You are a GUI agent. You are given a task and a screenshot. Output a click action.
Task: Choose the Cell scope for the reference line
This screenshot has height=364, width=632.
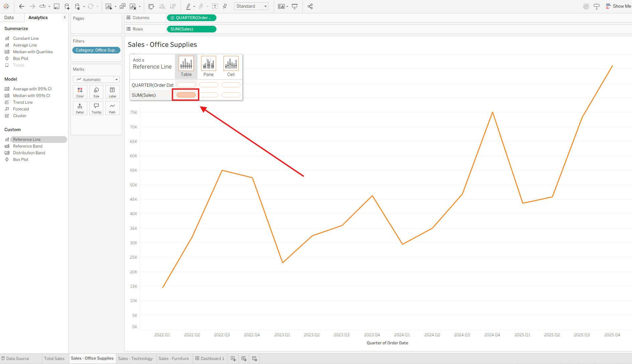pos(231,67)
